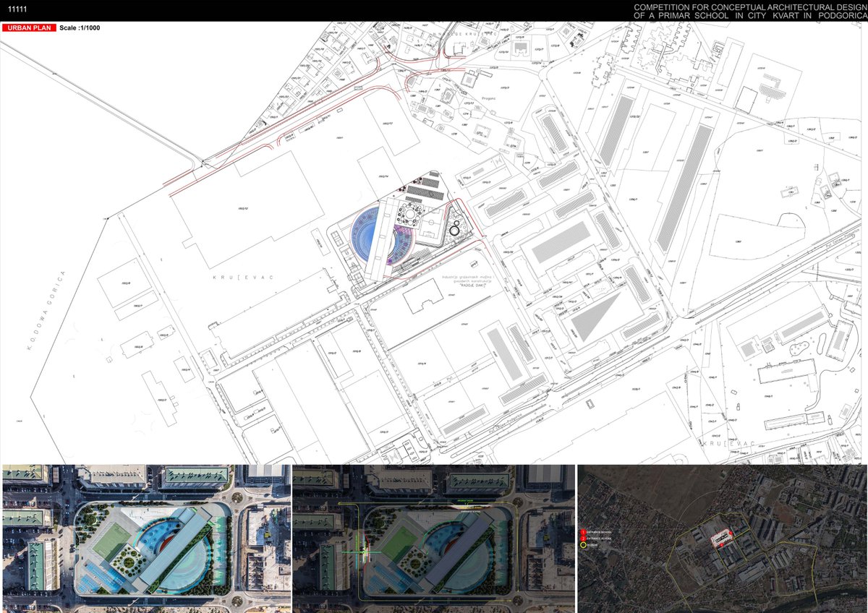This screenshot has height=613, width=868.
Task: Click the red number 2 entrance marker in legend
Action: pyautogui.click(x=584, y=539)
